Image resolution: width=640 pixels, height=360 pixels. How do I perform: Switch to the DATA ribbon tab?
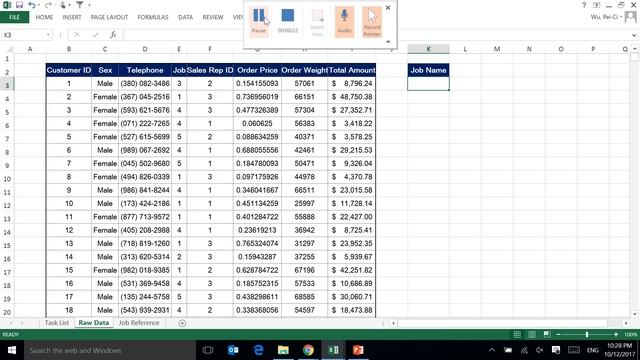click(185, 17)
